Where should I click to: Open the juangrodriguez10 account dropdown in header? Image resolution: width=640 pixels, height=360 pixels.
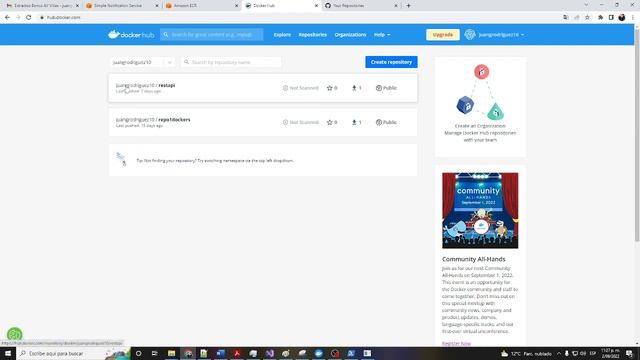tap(501, 35)
